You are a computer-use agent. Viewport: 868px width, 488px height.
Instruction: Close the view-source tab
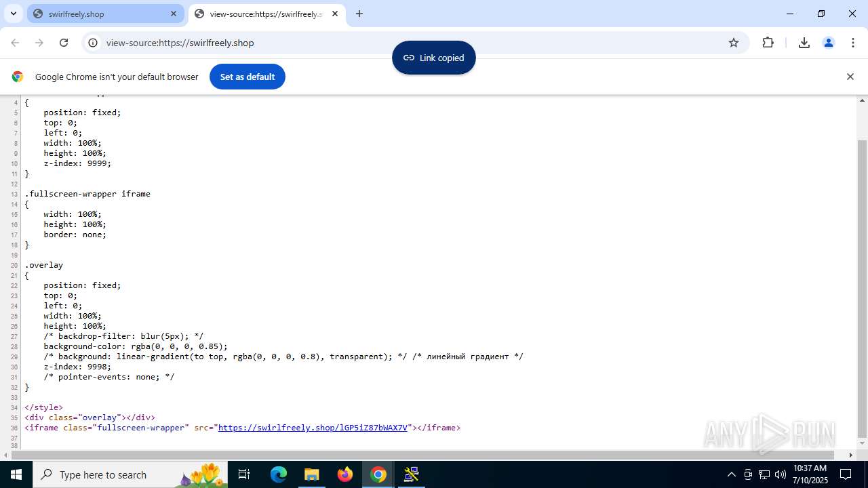335,14
